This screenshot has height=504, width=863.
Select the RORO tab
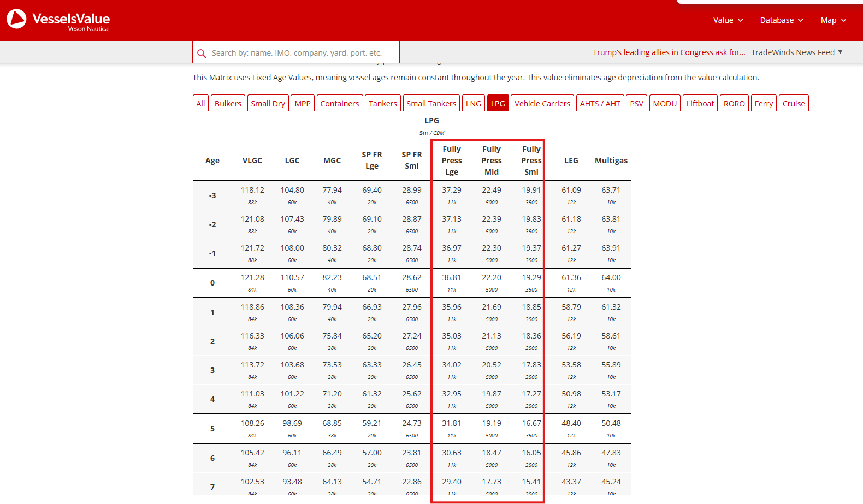click(734, 103)
